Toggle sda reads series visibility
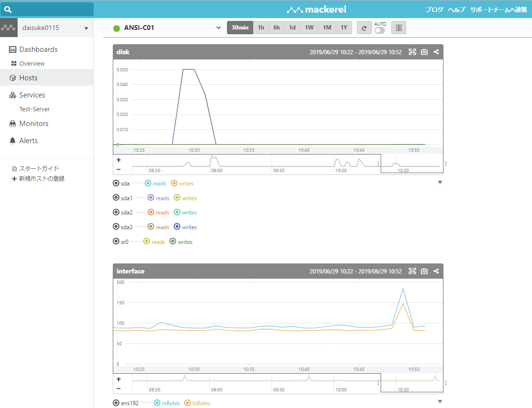The height and width of the screenshot is (408, 532). point(156,183)
